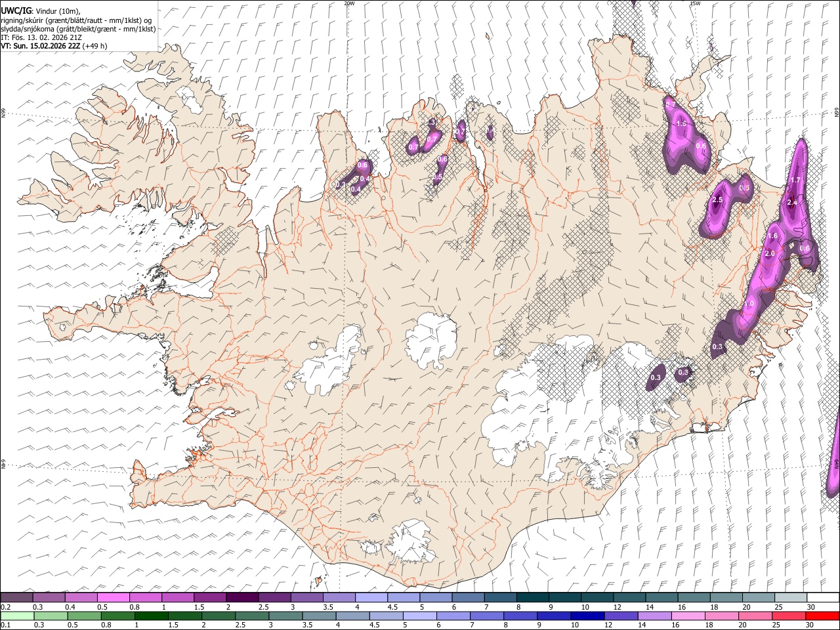Select upper legend swatch between 18 and 20

(726, 597)
